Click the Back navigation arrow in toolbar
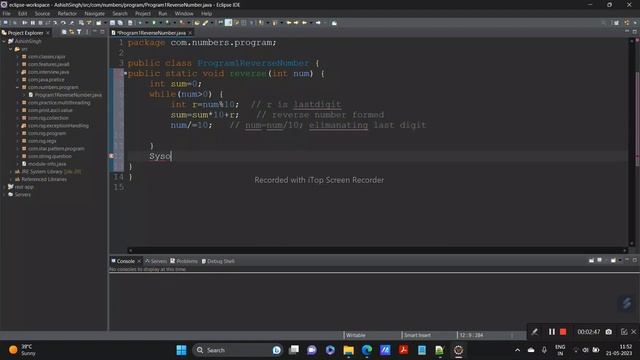640x360 pixels. coord(304,23)
